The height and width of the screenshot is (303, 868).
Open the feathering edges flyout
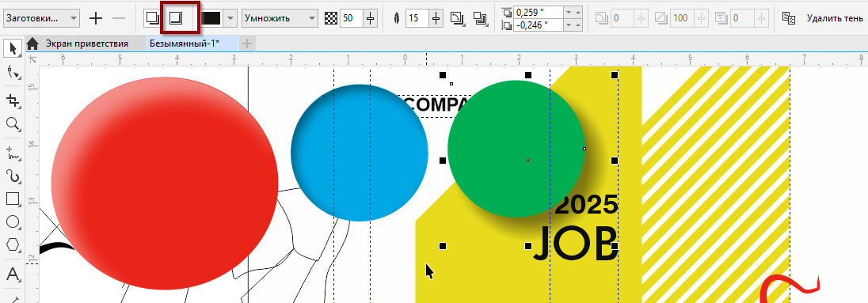480,18
